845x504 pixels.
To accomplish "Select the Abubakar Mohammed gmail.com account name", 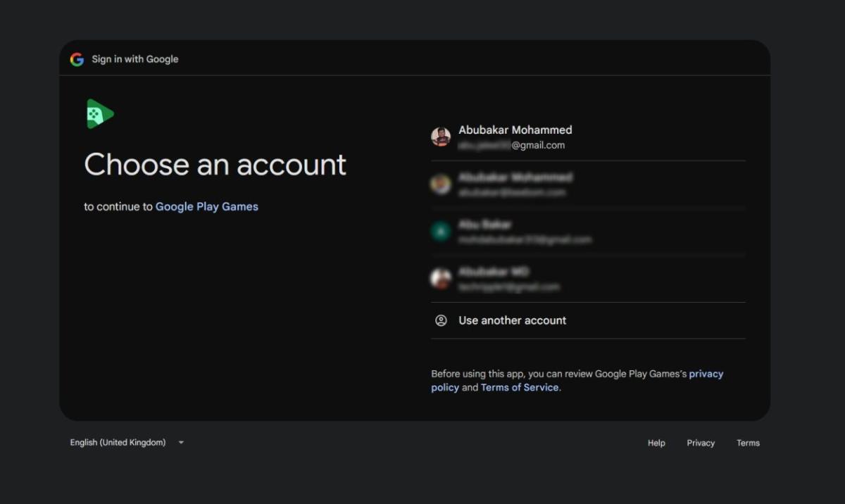I will pyautogui.click(x=515, y=130).
